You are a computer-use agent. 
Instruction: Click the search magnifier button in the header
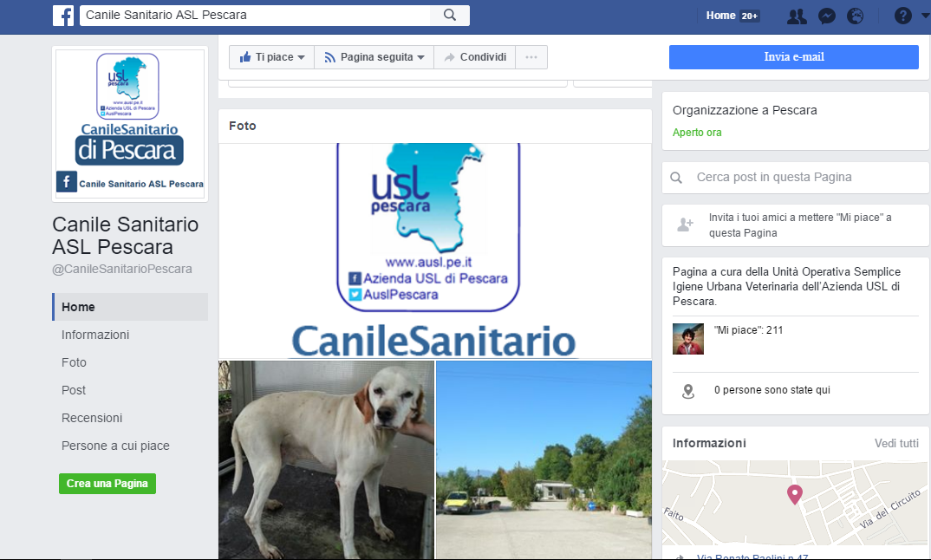pyautogui.click(x=450, y=16)
